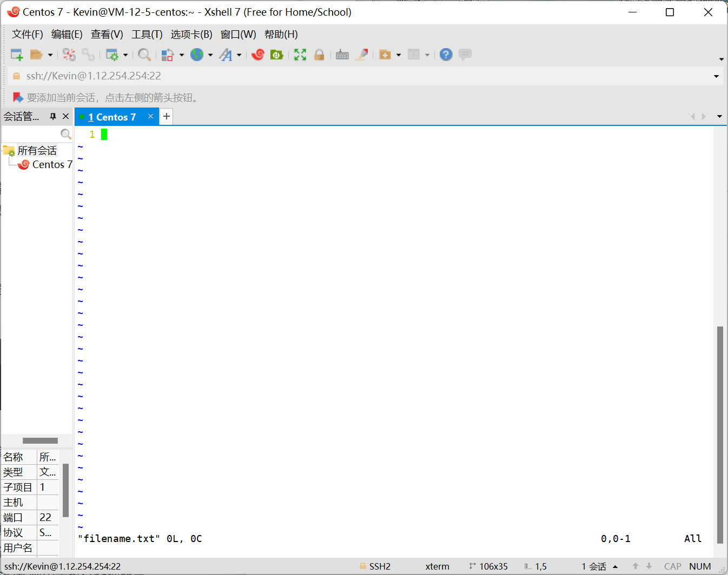Open the 工具(T) menu
The image size is (728, 575).
point(147,34)
